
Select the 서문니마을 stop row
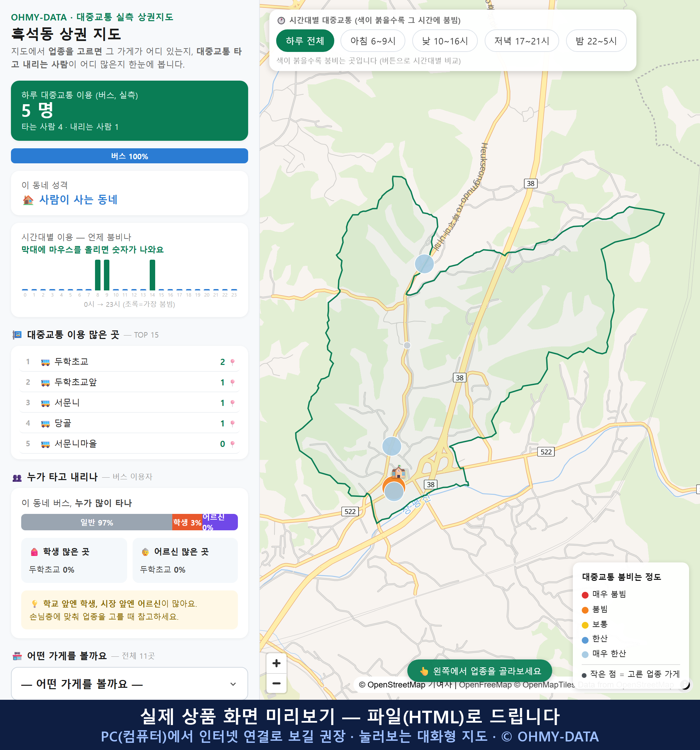130,444
